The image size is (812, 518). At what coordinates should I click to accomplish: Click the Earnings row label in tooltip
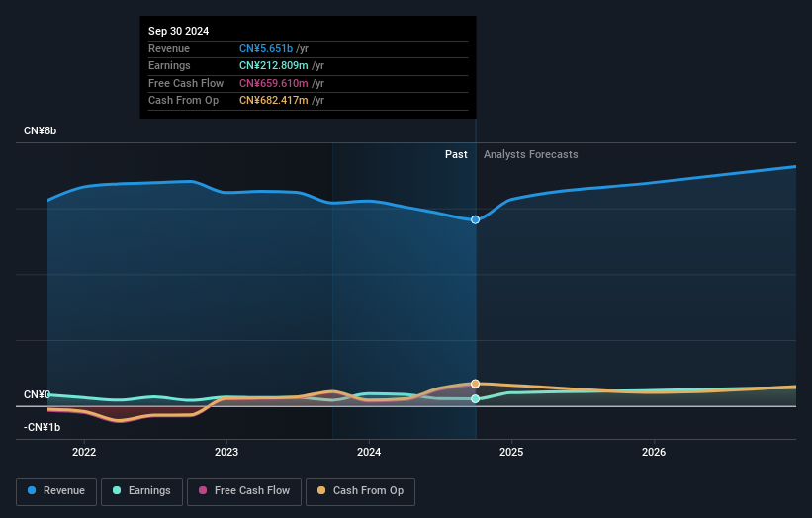169,65
